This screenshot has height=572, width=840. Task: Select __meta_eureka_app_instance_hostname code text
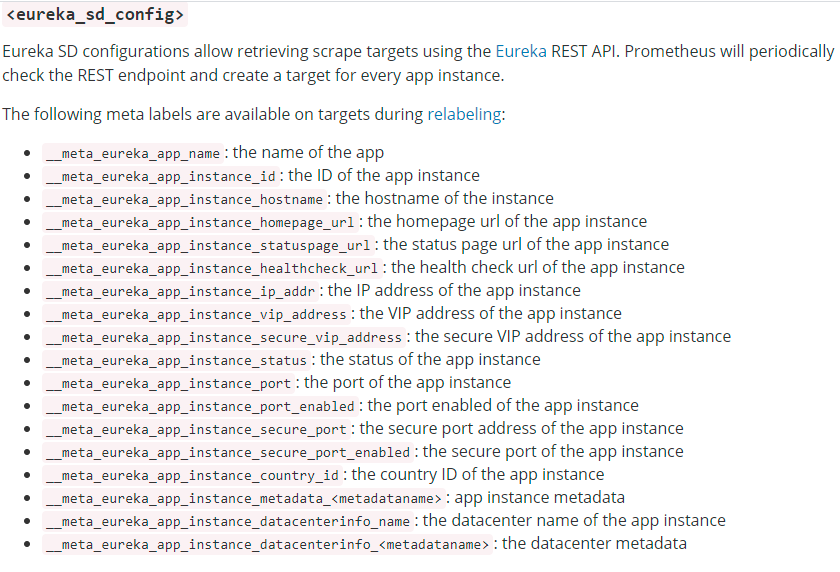[x=184, y=199]
